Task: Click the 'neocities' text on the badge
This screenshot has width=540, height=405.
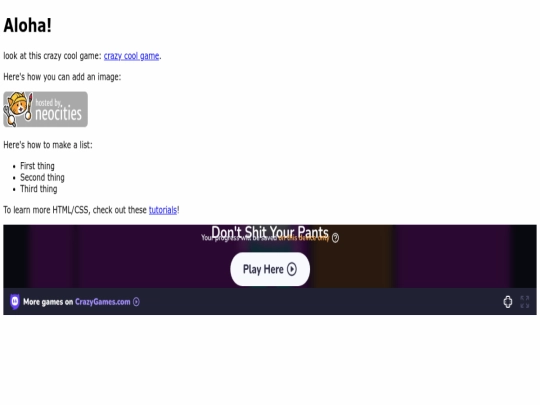Action: pyautogui.click(x=59, y=114)
